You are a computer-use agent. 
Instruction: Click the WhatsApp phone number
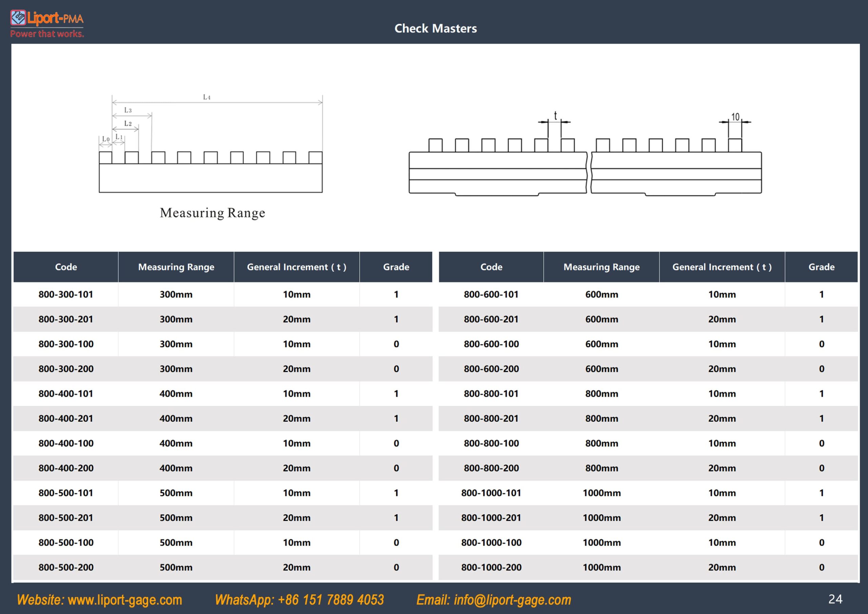[x=331, y=600]
